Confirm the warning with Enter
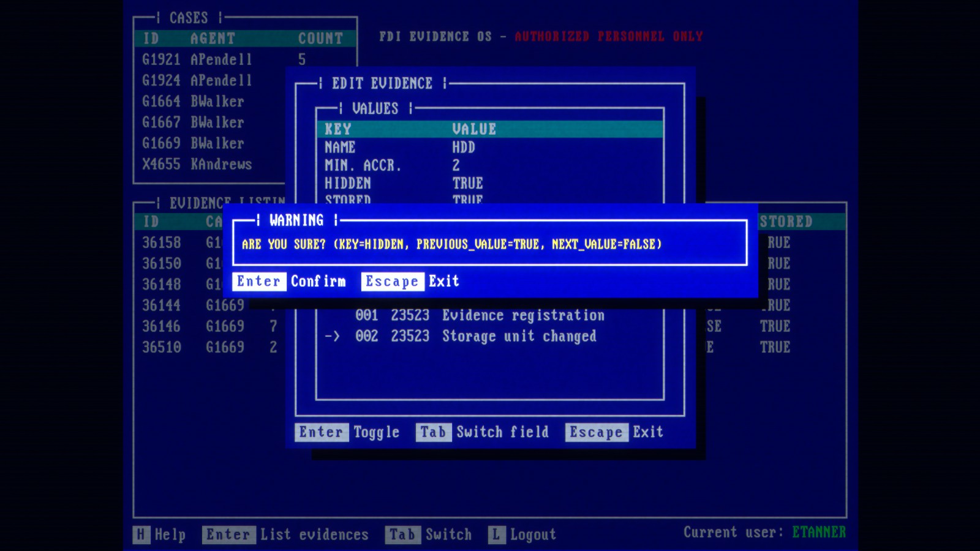 click(258, 282)
